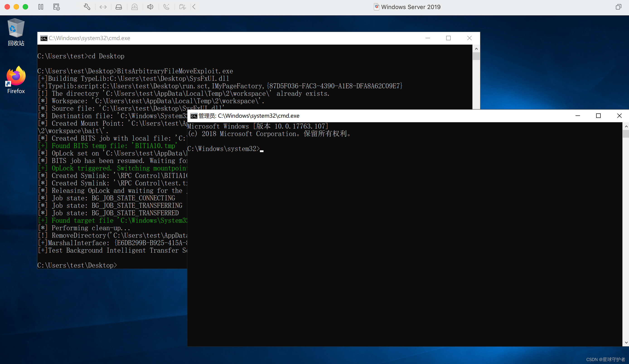The image size is (629, 364).
Task: Click the USB phone device icon
Action: 167,7
